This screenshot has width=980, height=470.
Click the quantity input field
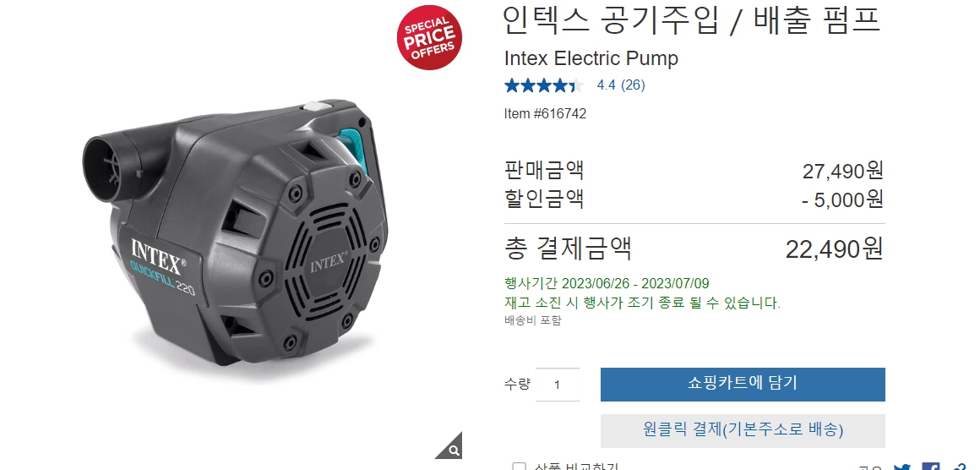click(x=558, y=385)
